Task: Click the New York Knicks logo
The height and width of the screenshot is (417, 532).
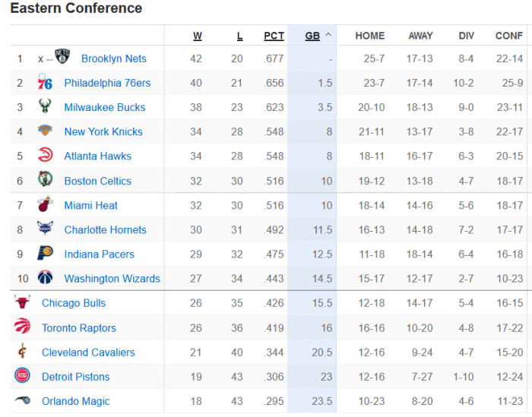Action: coord(46,131)
